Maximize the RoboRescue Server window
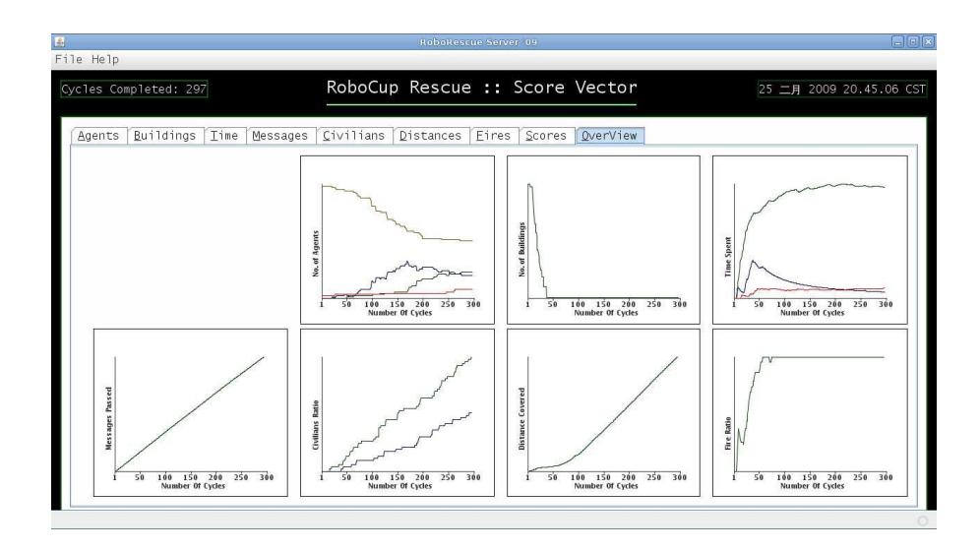 (913, 42)
